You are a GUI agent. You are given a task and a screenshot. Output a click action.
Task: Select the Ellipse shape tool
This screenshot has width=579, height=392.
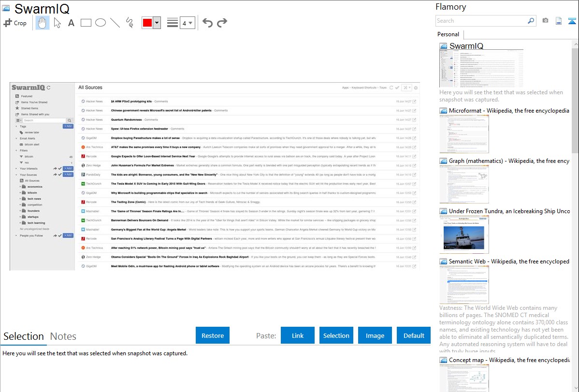point(101,23)
